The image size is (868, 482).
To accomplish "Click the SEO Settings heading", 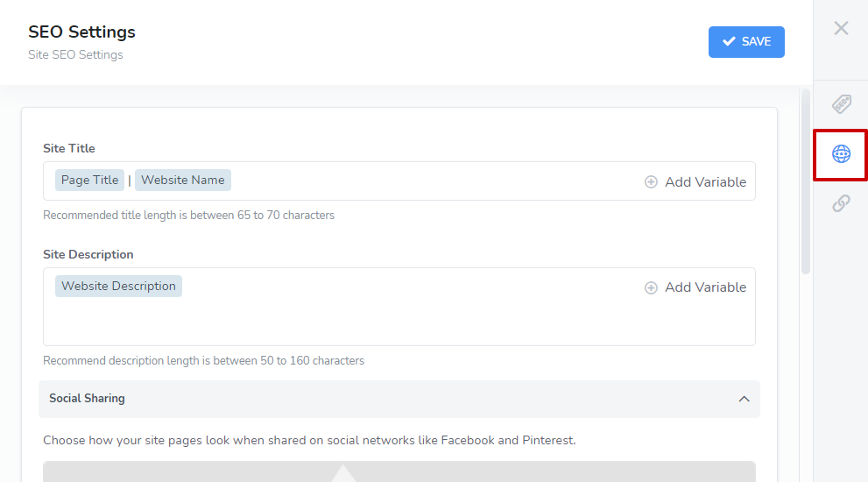I will (82, 32).
